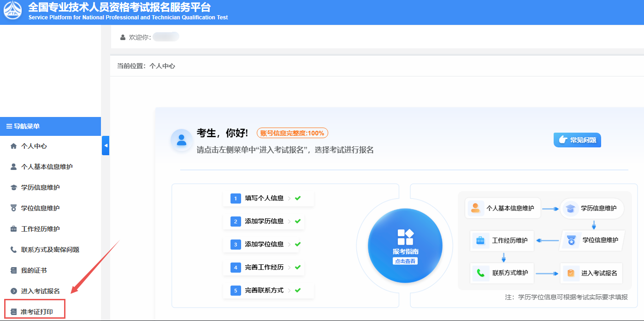
Task: Collapse the sidebar with the blue arrow handle
Action: point(106,146)
